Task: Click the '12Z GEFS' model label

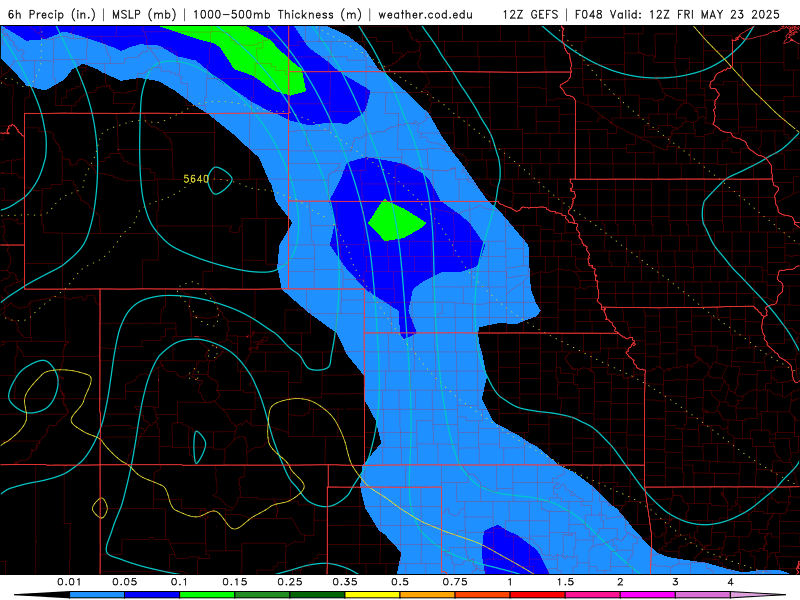Action: (530, 14)
